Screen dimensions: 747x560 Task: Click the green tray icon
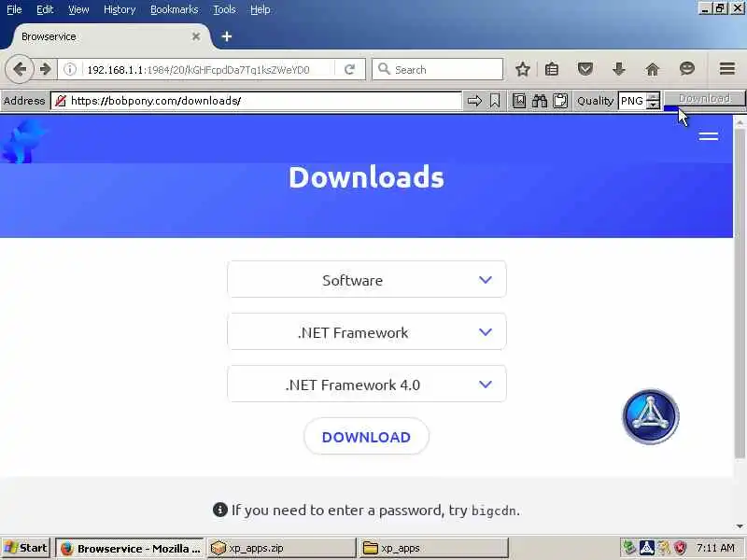pos(628,548)
